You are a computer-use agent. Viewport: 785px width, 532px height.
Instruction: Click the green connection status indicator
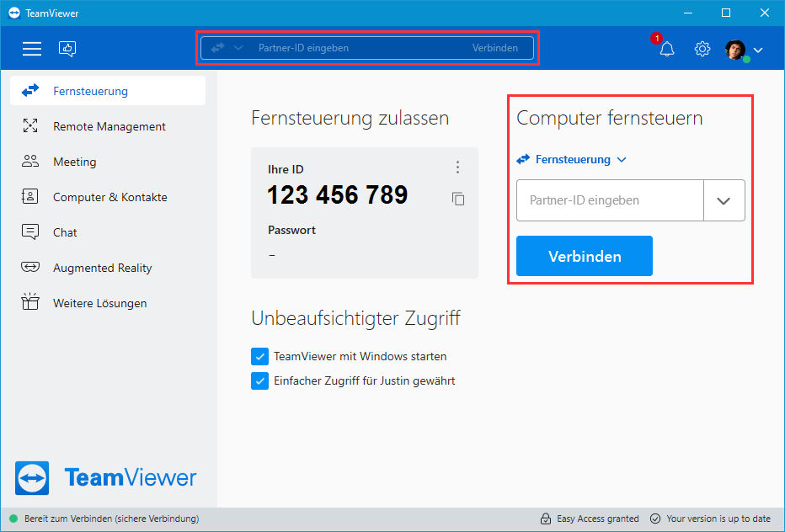click(x=14, y=519)
